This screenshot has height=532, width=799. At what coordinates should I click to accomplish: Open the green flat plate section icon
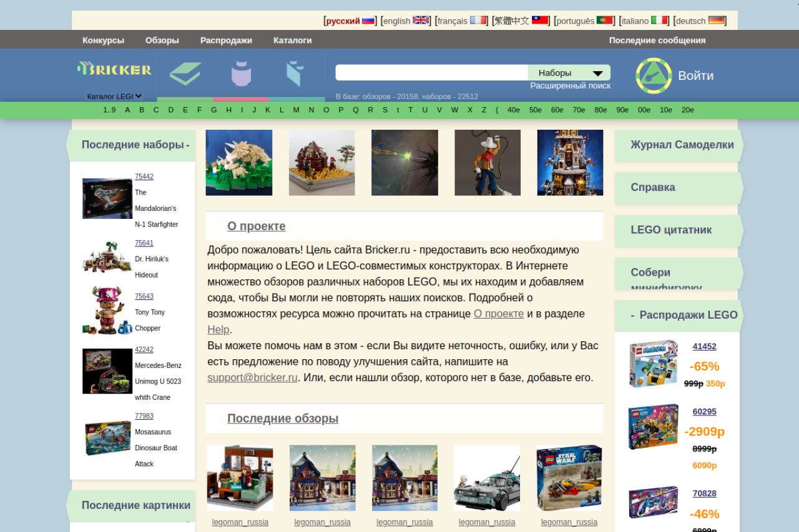pyautogui.click(x=185, y=74)
